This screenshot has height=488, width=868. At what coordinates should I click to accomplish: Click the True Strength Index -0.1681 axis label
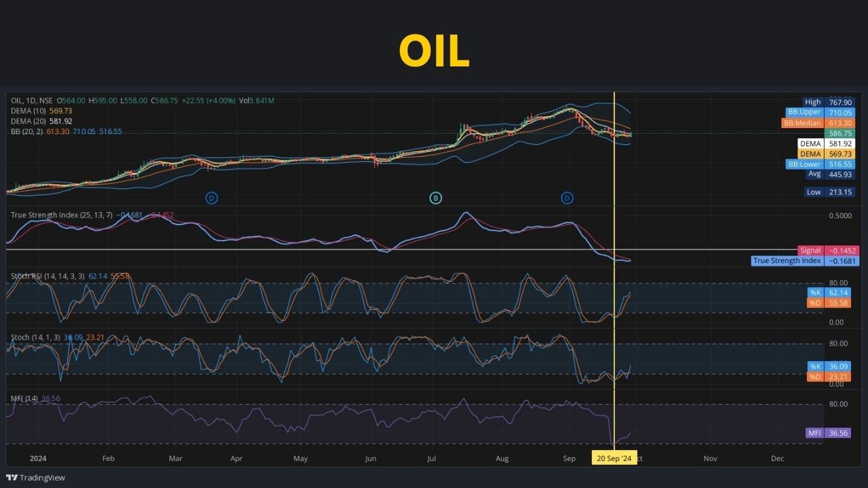point(805,261)
